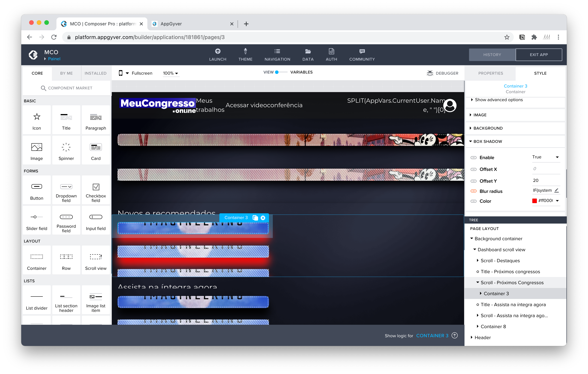Screen dimensions: 588x374
Task: Open the Data folder icon
Action: [308, 51]
